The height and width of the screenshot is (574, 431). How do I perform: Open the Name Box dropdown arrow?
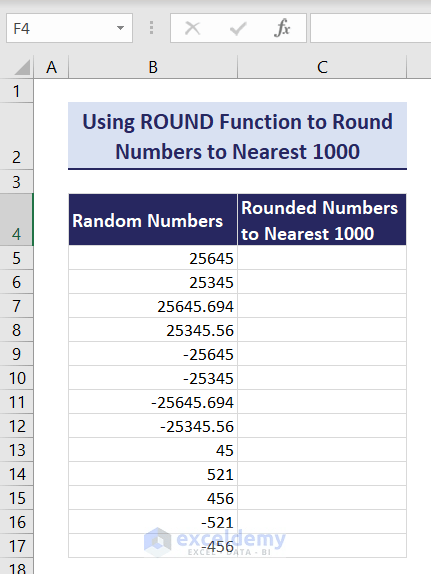tap(120, 28)
